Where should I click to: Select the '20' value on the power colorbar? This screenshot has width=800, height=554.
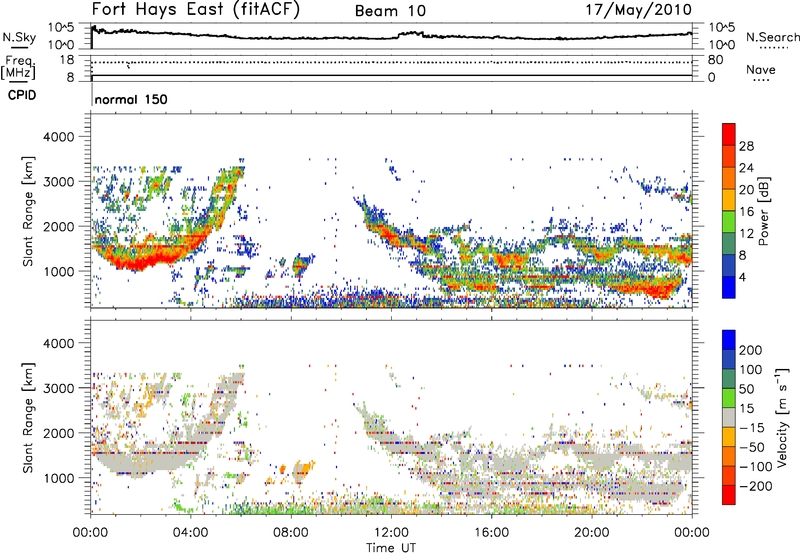pos(746,190)
